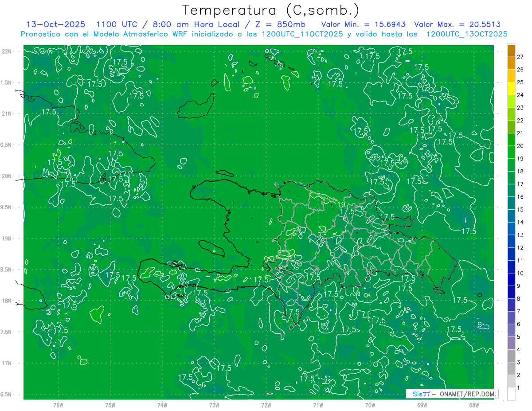The width and height of the screenshot is (532, 411).
Task: Click the "20N" latitude label
Action: [x=8, y=176]
